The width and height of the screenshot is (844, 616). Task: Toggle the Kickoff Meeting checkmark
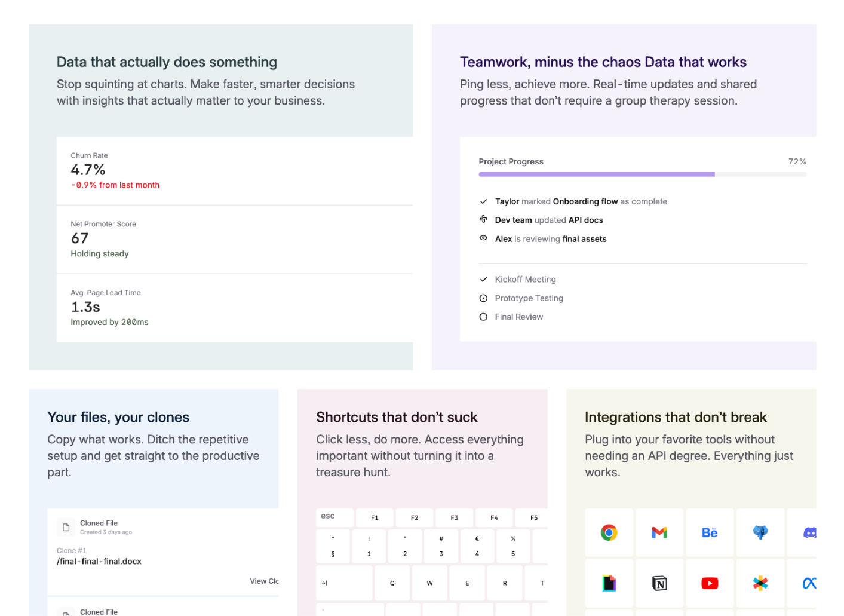tap(483, 280)
